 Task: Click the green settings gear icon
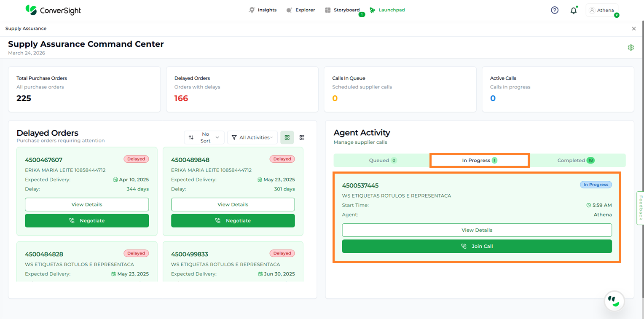631,48
